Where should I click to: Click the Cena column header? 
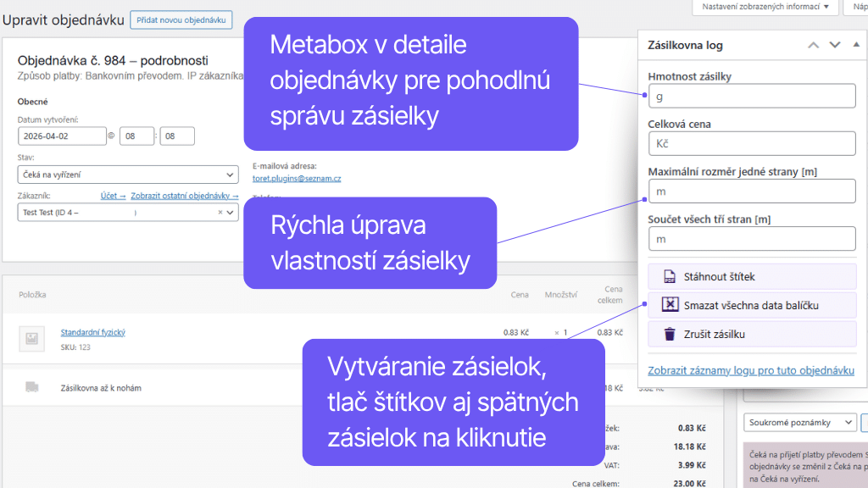pyautogui.click(x=520, y=295)
